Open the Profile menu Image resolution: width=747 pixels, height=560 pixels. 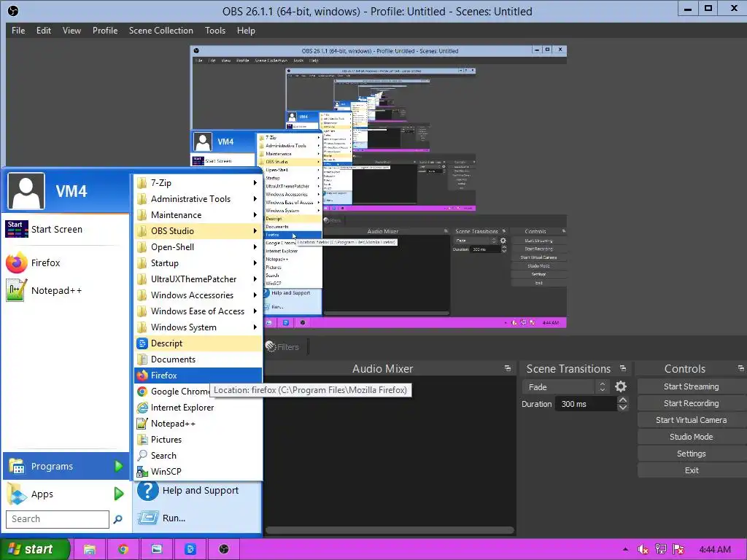[105, 31]
